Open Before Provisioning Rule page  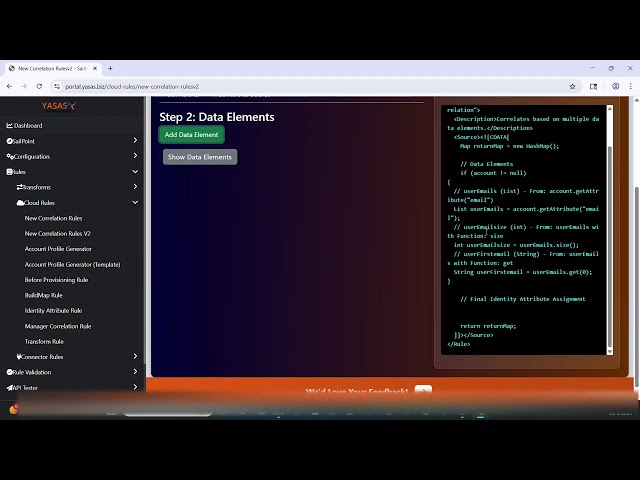[x=56, y=280]
